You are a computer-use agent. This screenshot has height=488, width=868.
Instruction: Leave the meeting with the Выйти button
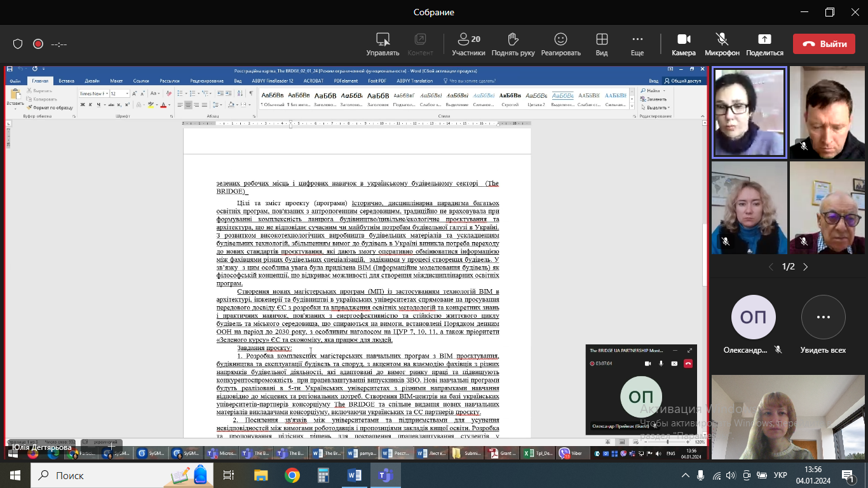(x=825, y=44)
